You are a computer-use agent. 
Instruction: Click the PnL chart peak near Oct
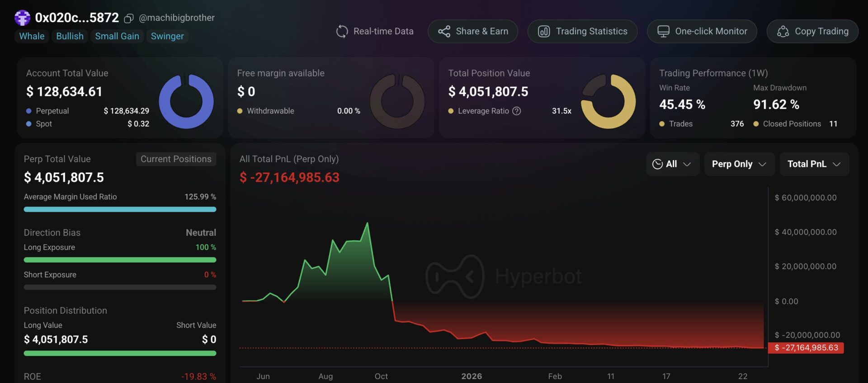coord(367,223)
